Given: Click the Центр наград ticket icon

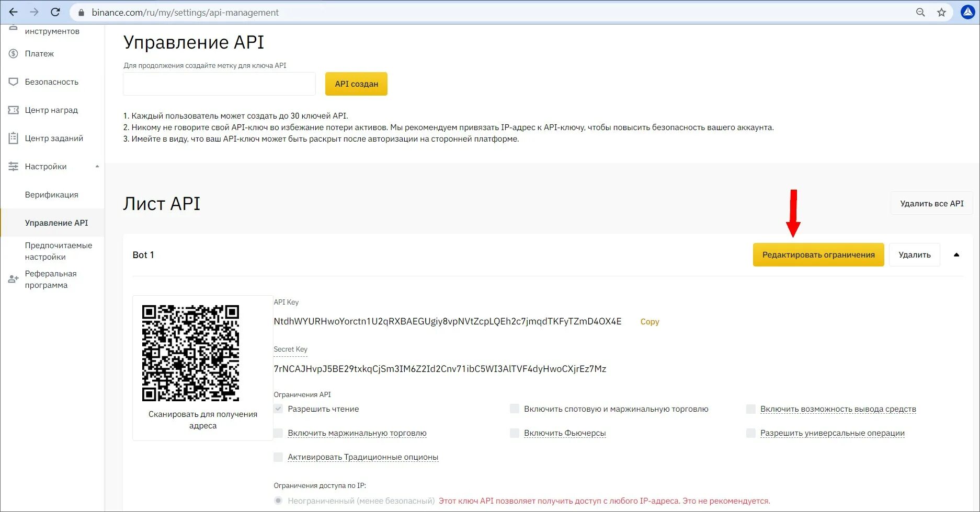Looking at the screenshot, I should click(x=14, y=110).
